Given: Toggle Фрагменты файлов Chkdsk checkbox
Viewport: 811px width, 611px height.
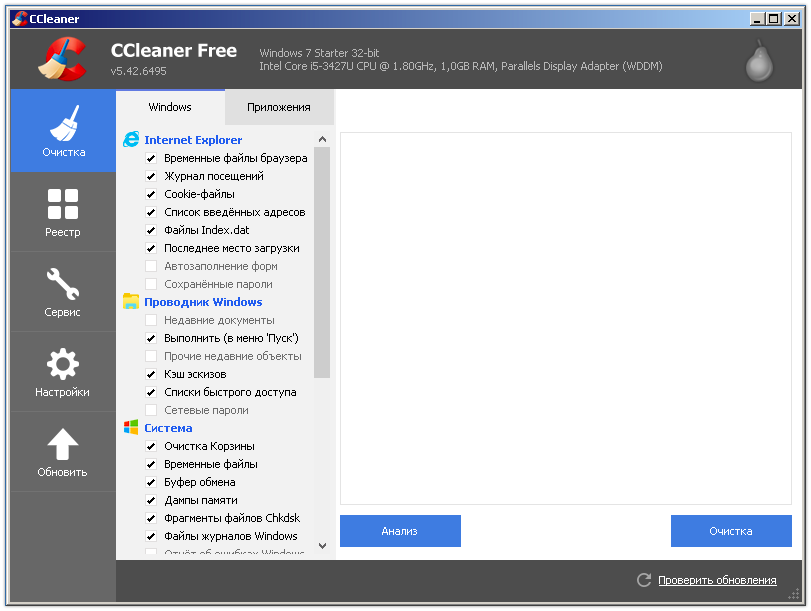Looking at the screenshot, I should pos(151,518).
